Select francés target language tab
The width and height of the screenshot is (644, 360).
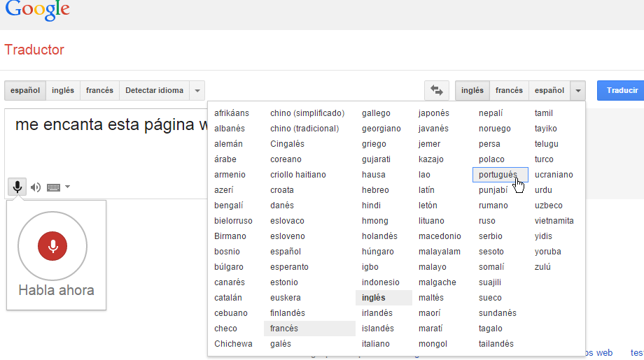pyautogui.click(x=509, y=90)
